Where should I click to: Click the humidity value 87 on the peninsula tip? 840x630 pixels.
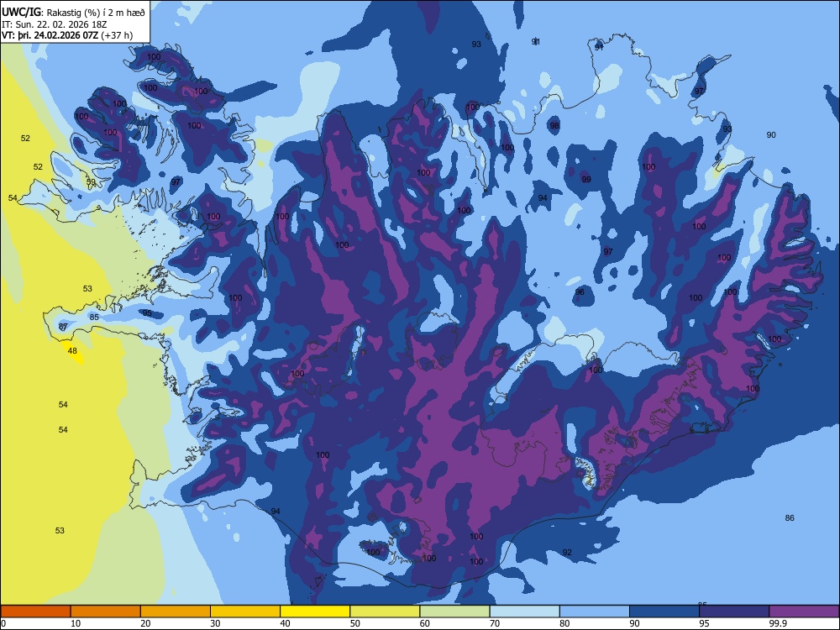[x=63, y=326]
